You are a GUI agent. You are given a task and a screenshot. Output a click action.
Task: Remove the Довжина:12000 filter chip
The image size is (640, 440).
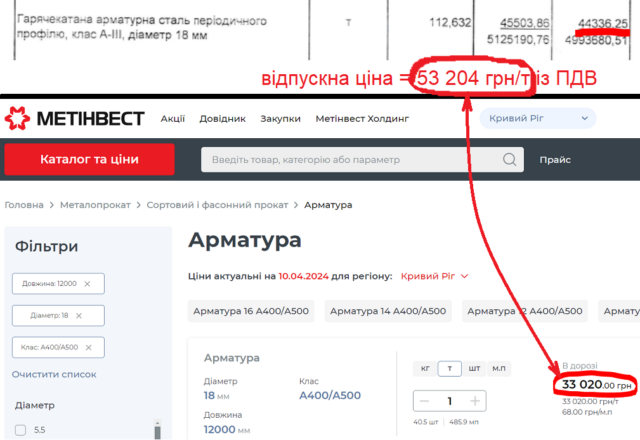[88, 284]
